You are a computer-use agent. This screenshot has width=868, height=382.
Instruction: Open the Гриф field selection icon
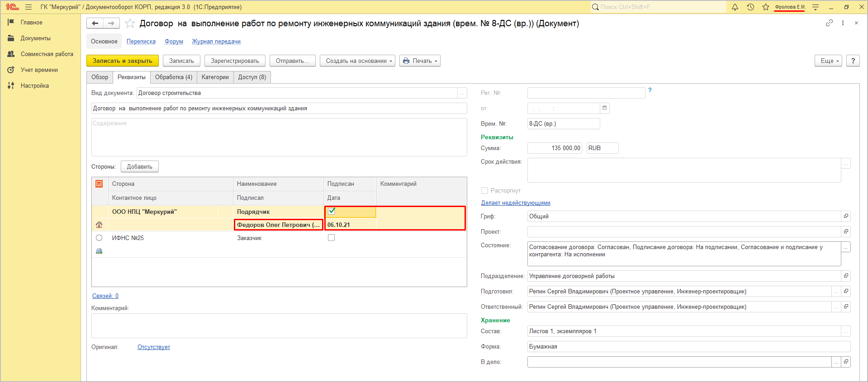846,217
